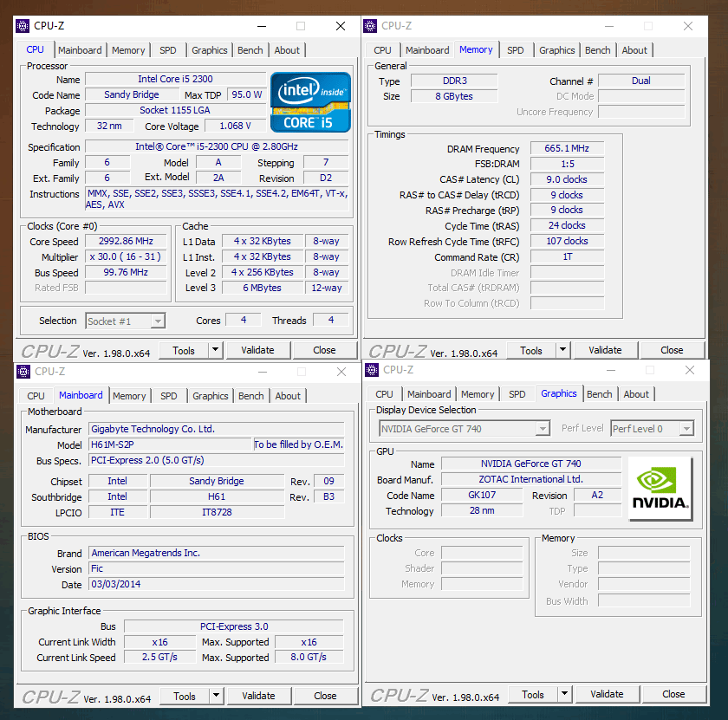Open the Tools dropdown arrow in the Memory tab window
Screen dimensions: 728x720
pyautogui.click(x=562, y=350)
